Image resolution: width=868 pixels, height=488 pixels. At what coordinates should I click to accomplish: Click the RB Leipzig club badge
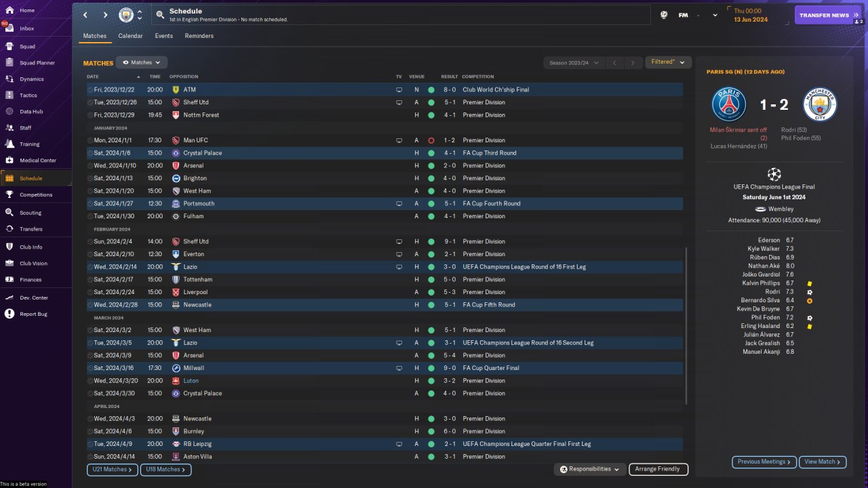(176, 444)
